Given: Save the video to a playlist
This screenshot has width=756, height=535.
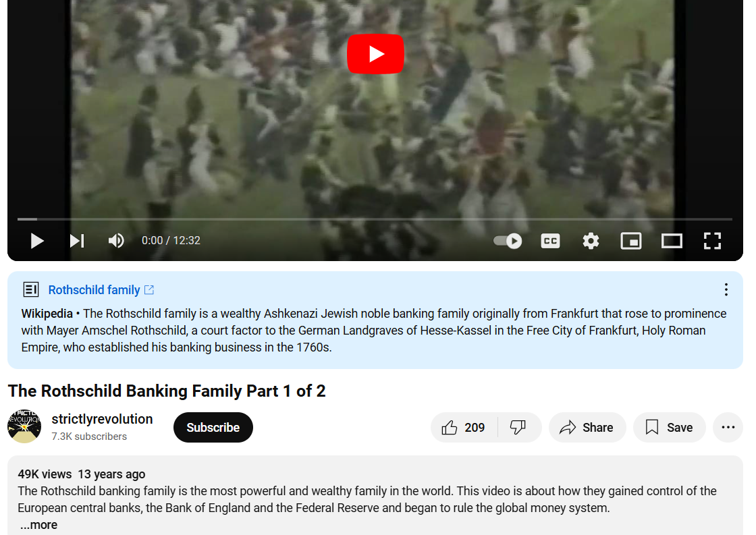Looking at the screenshot, I should 669,428.
